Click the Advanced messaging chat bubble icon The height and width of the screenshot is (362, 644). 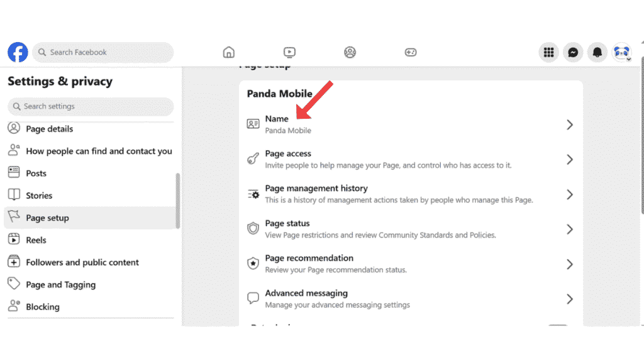click(x=253, y=299)
